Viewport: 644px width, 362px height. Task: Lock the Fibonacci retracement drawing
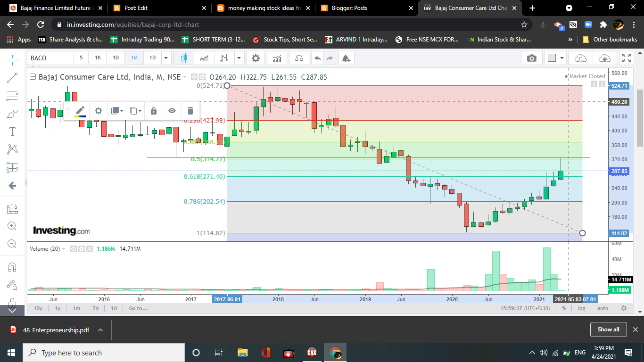click(x=154, y=111)
